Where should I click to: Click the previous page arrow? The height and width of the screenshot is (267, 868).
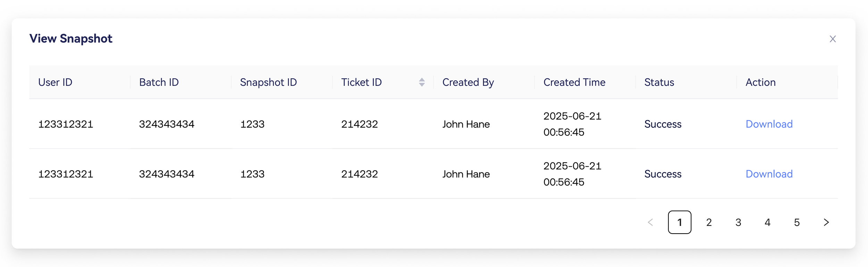650,222
